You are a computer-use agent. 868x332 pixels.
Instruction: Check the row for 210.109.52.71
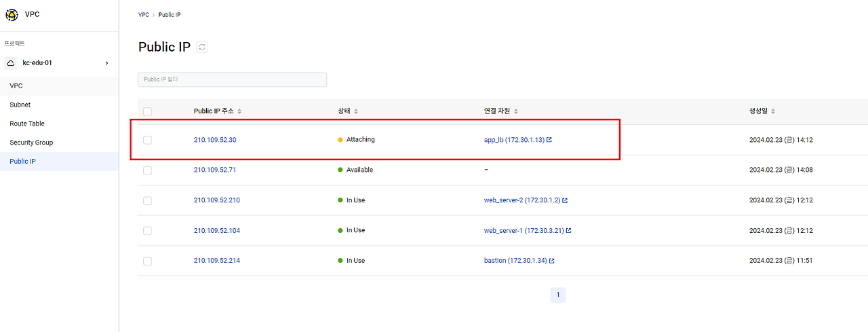tap(147, 170)
